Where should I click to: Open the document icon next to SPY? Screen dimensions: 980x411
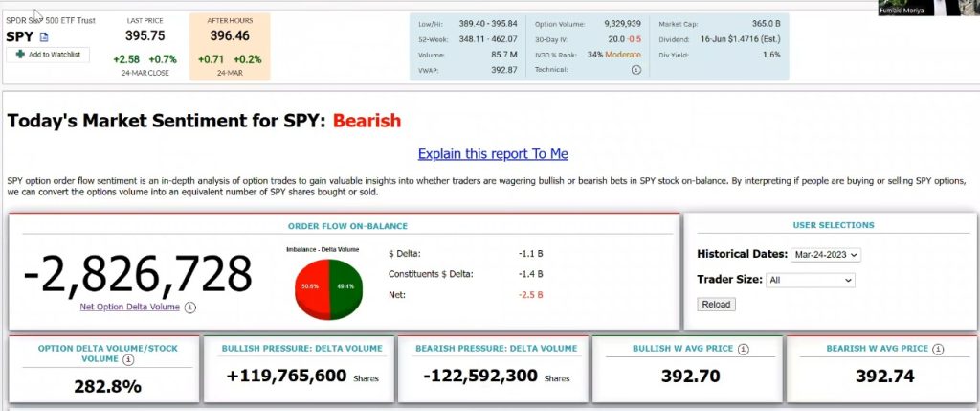pos(44,37)
